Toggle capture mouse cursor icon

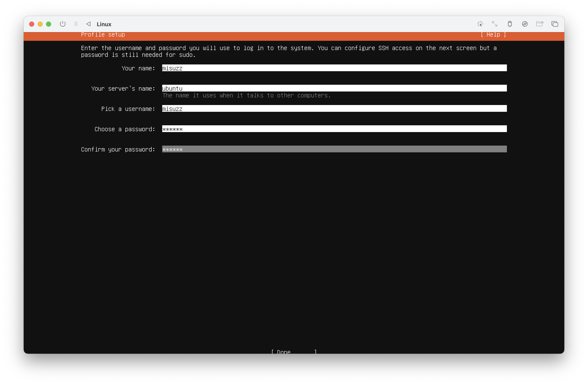(x=480, y=24)
